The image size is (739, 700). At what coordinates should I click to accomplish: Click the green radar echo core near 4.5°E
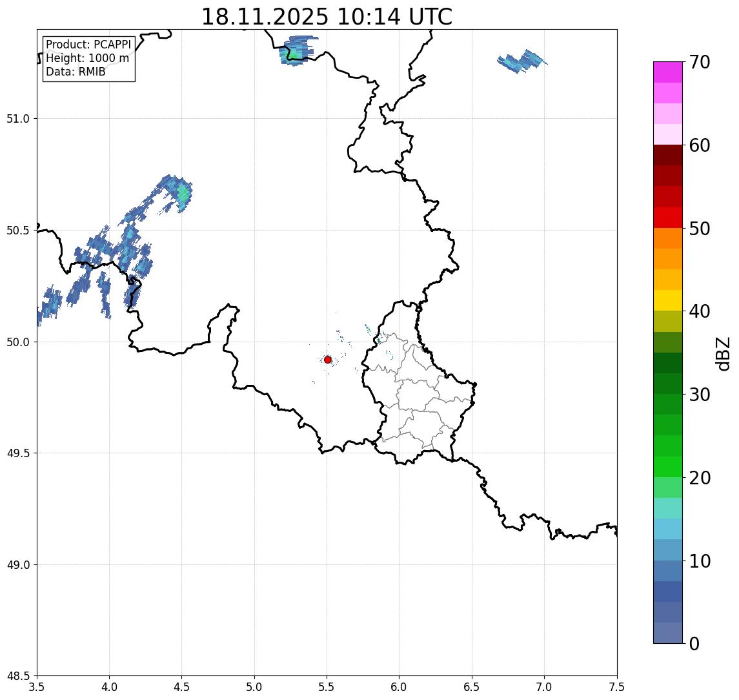(183, 194)
